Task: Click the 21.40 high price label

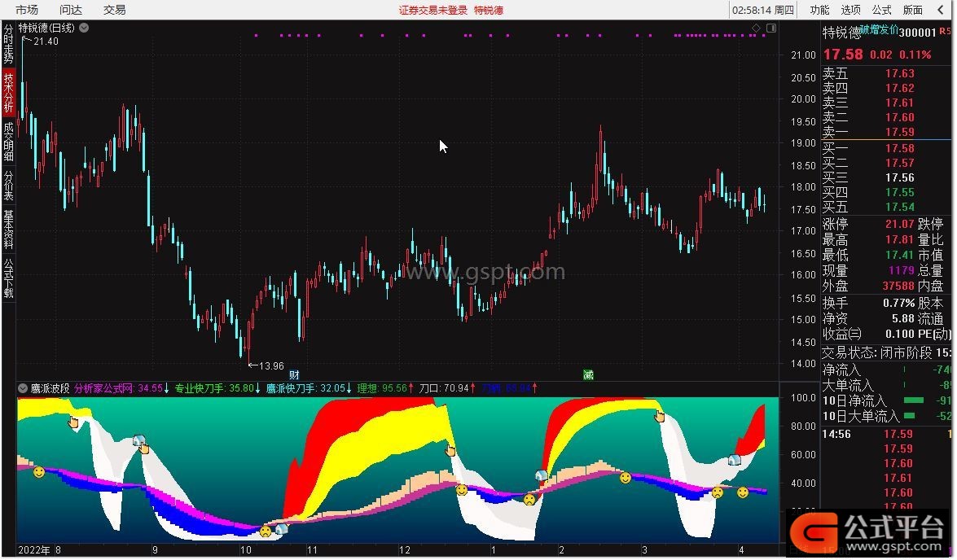Action: pyautogui.click(x=46, y=41)
